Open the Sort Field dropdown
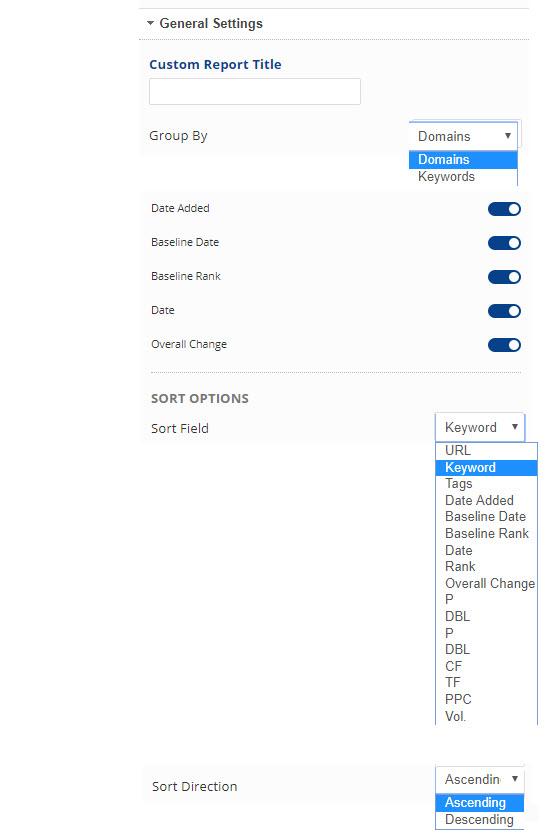The width and height of the screenshot is (552, 837). (x=480, y=428)
